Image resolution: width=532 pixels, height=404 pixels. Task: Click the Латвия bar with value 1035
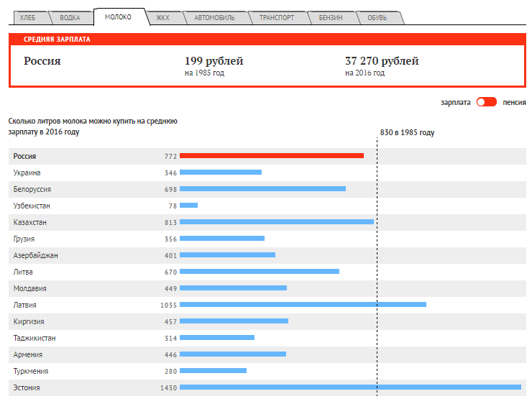[x=302, y=305]
